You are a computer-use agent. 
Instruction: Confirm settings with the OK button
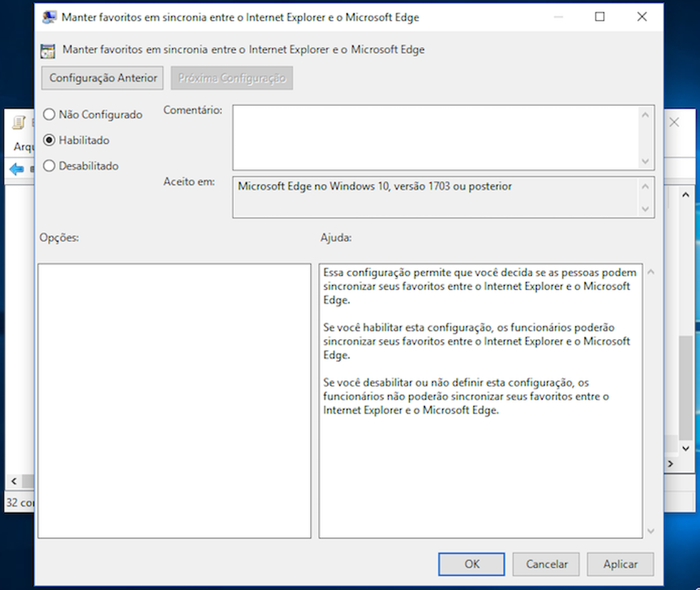pos(472,564)
